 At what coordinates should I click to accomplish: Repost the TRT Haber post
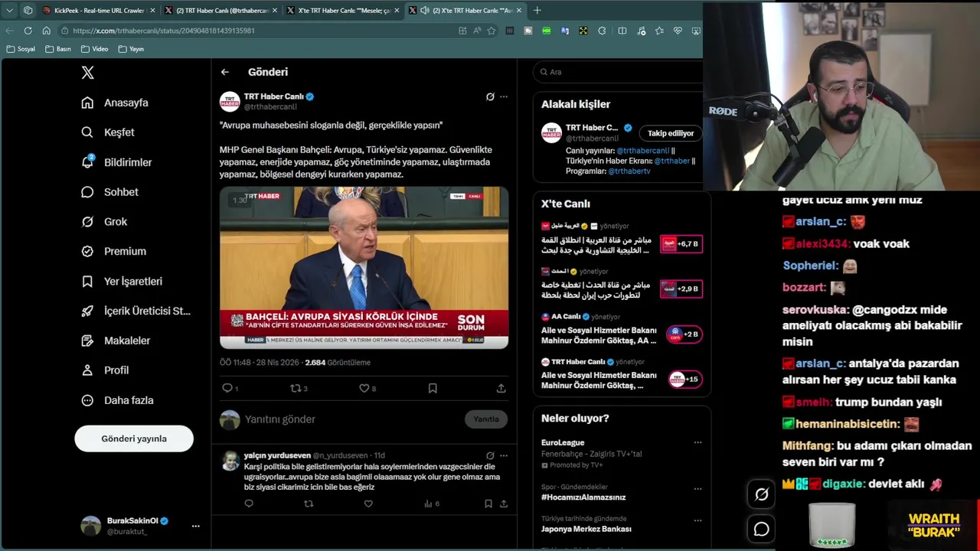pyautogui.click(x=296, y=389)
